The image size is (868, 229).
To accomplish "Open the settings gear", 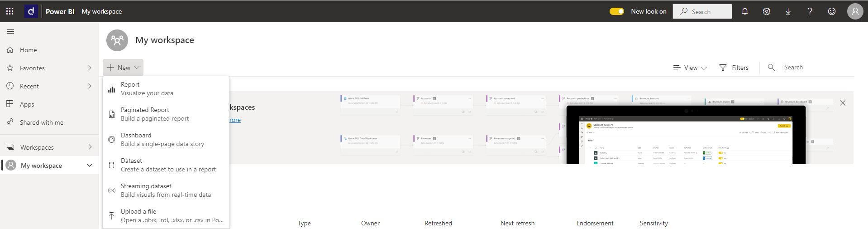I will point(766,11).
